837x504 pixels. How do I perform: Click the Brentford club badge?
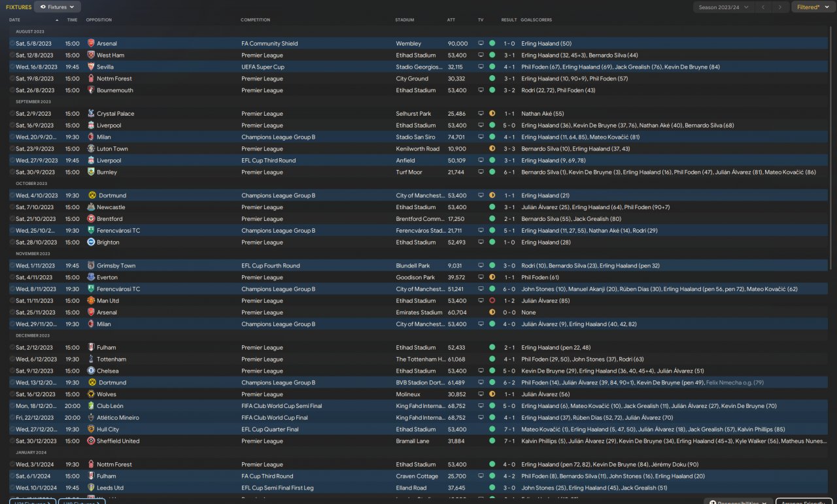pos(91,219)
